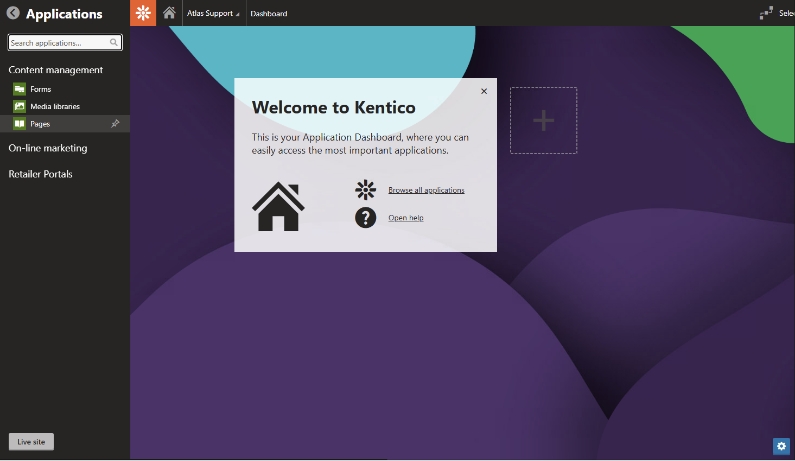Collapse Applications panel with back arrow
Viewport: 795px width, 461px height.
point(13,14)
